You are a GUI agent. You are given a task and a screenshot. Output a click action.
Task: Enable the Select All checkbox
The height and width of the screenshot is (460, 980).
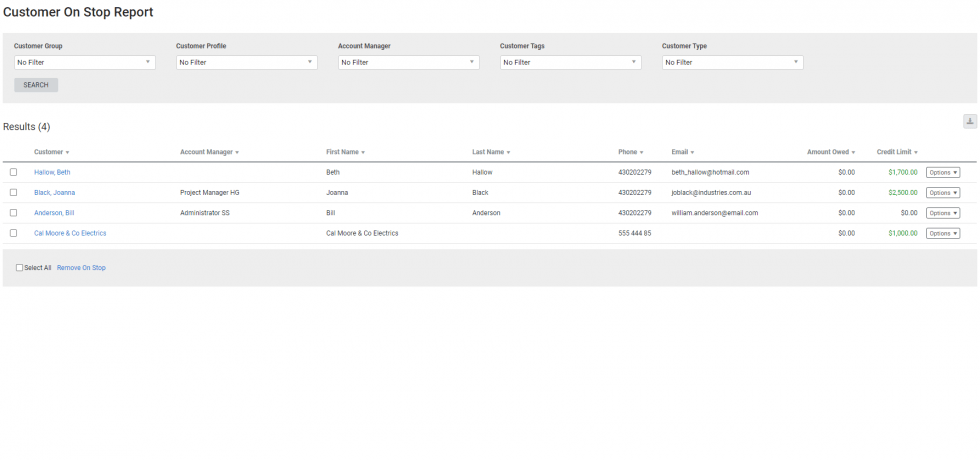[x=19, y=268]
